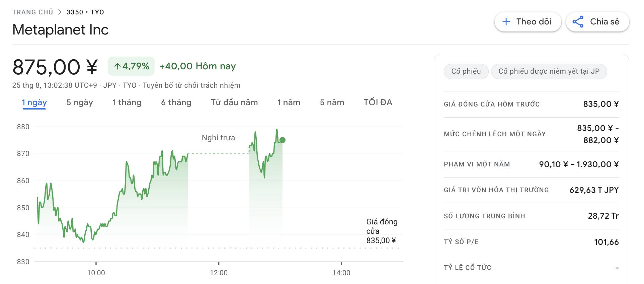This screenshot has width=644, height=284.
Task: Click the 870 price axis label
Action: 23,154
